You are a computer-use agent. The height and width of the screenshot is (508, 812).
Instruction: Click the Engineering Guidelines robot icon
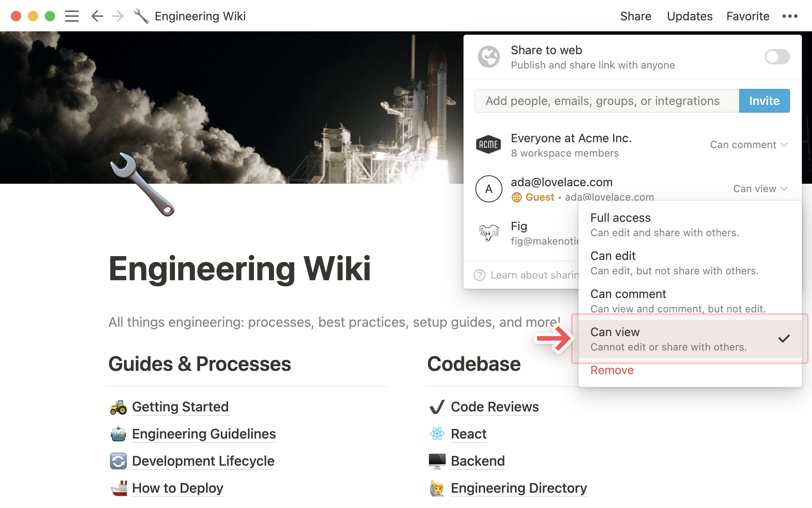pyautogui.click(x=117, y=433)
